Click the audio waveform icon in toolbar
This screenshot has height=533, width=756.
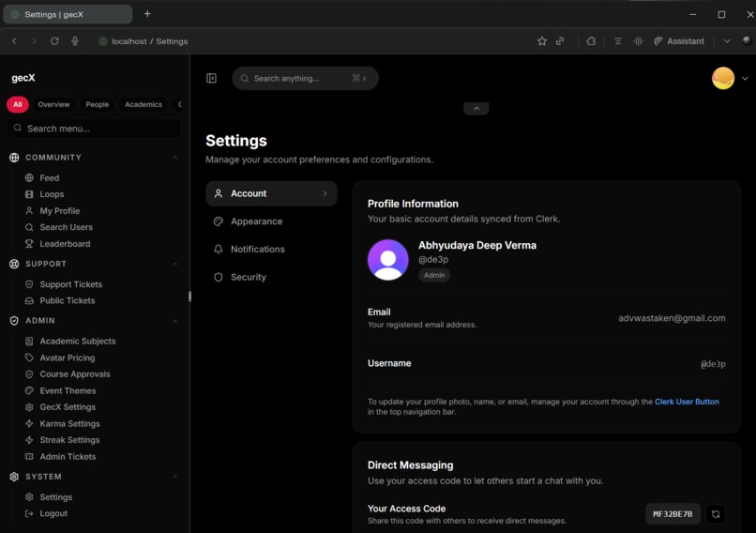click(x=638, y=41)
